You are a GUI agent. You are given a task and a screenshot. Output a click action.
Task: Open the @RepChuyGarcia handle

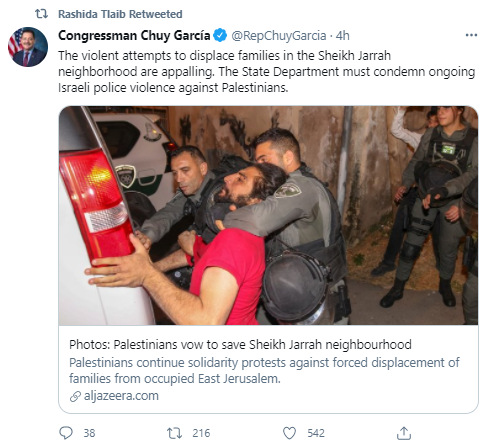(x=279, y=35)
